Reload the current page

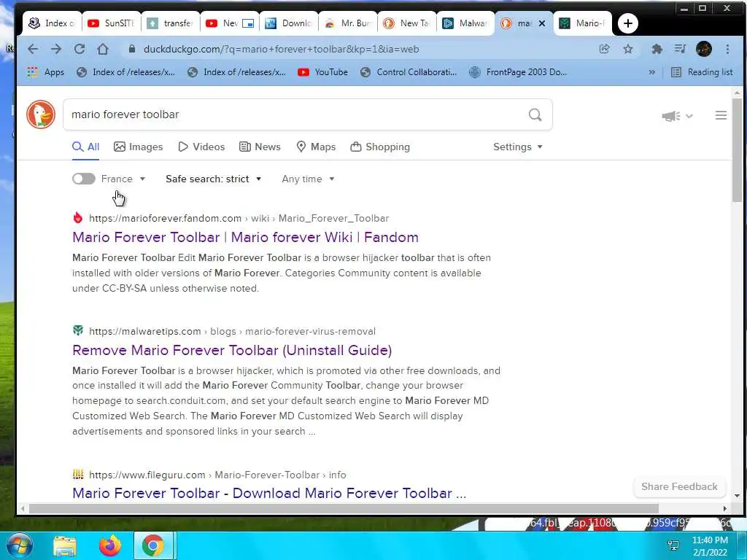coord(80,49)
